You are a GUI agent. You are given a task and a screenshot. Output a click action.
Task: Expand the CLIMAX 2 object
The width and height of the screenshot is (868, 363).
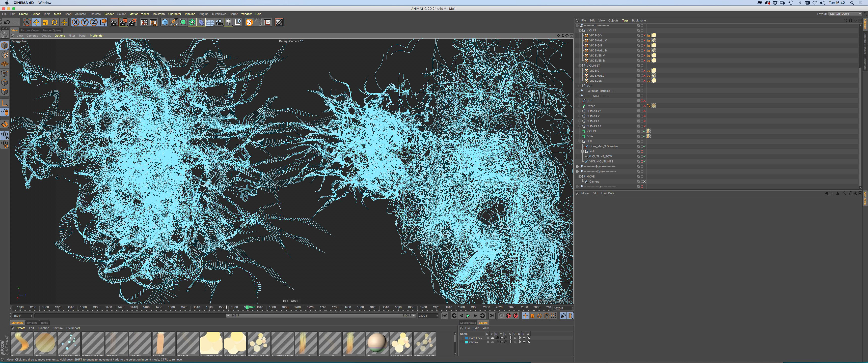580,116
